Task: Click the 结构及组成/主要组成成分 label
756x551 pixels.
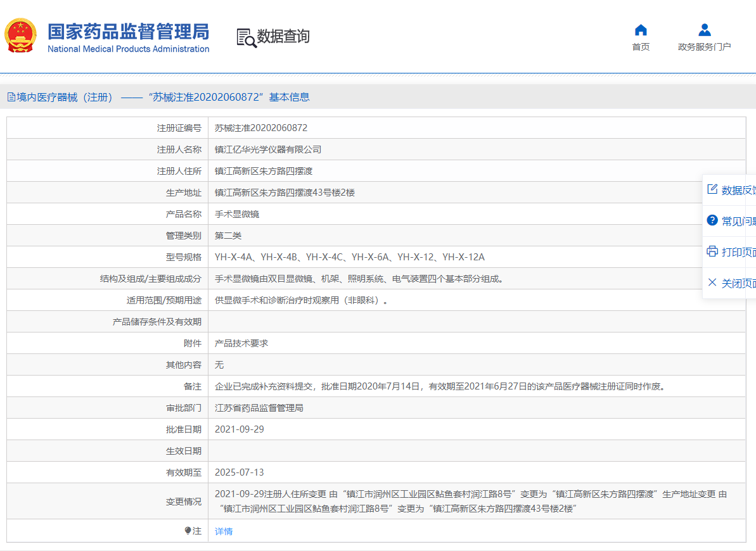Action: tap(150, 279)
